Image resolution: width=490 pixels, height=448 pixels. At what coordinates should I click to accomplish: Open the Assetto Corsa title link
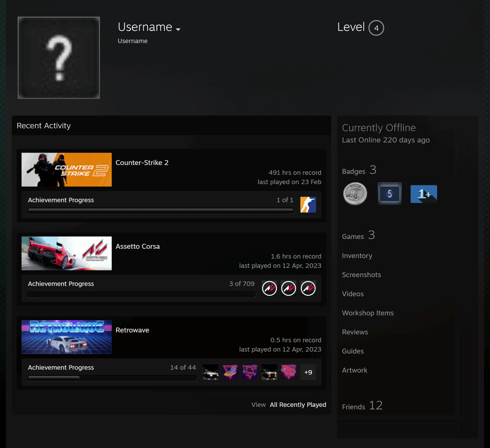(x=138, y=246)
